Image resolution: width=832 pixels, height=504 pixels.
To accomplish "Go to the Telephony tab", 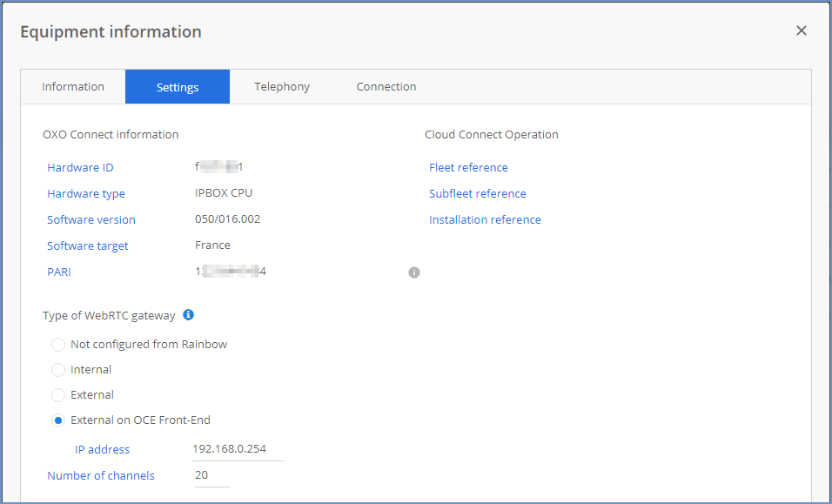I will [x=282, y=86].
